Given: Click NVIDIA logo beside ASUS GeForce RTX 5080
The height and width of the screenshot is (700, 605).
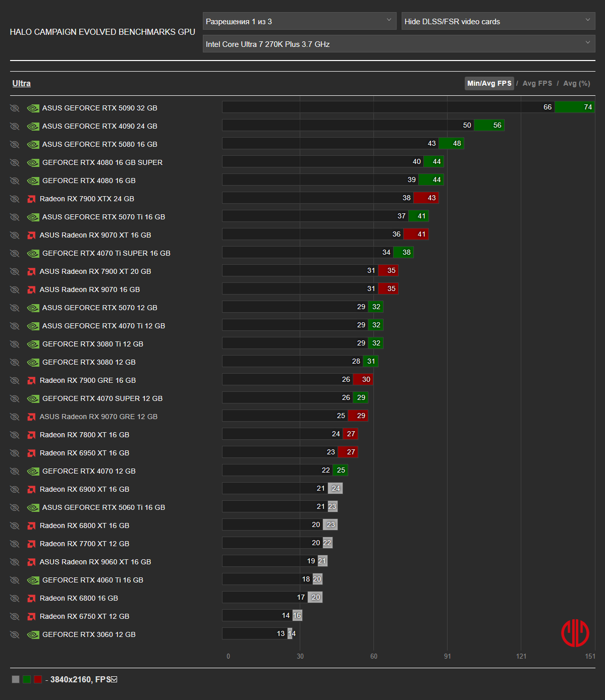Looking at the screenshot, I should (33, 144).
